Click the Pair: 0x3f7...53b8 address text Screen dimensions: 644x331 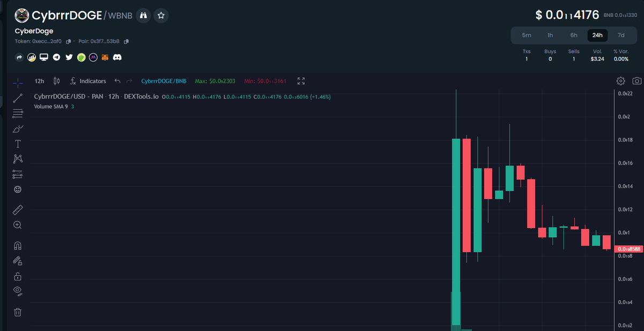(x=99, y=41)
